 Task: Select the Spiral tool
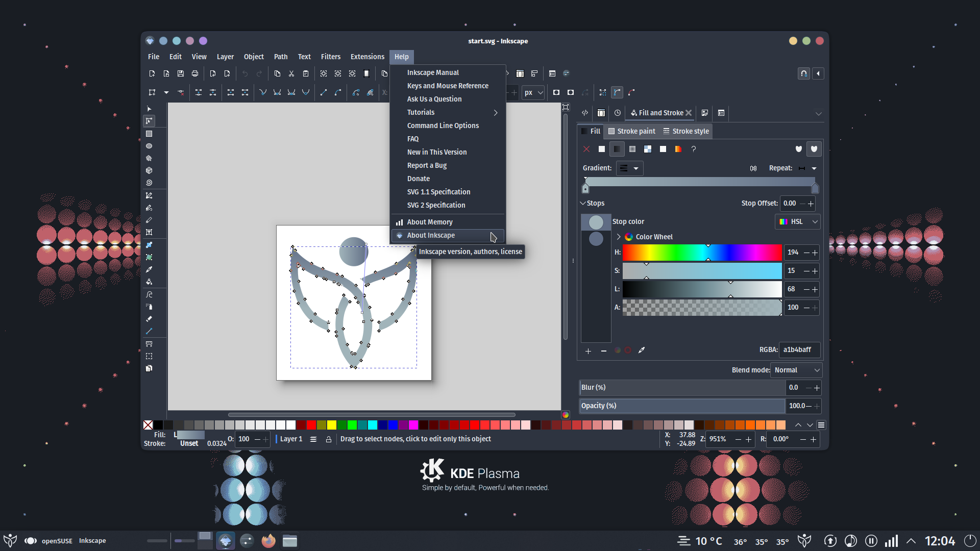click(x=149, y=183)
